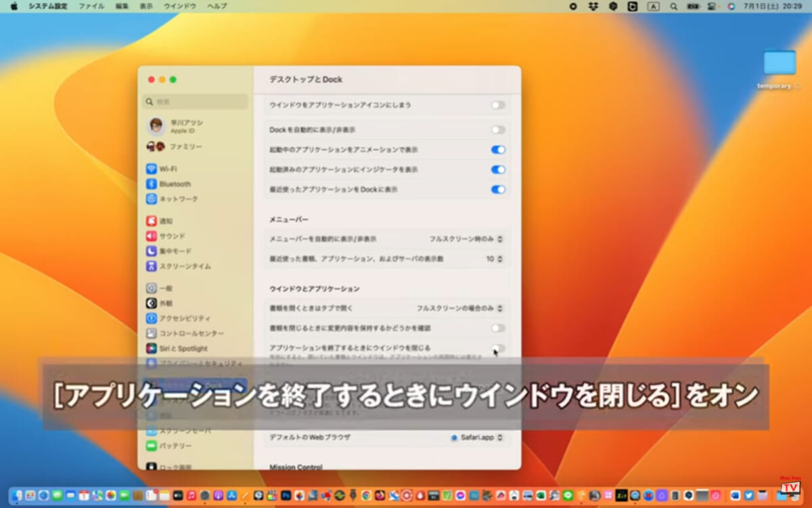
Task: Minimize the System Settings window
Action: pyautogui.click(x=162, y=79)
